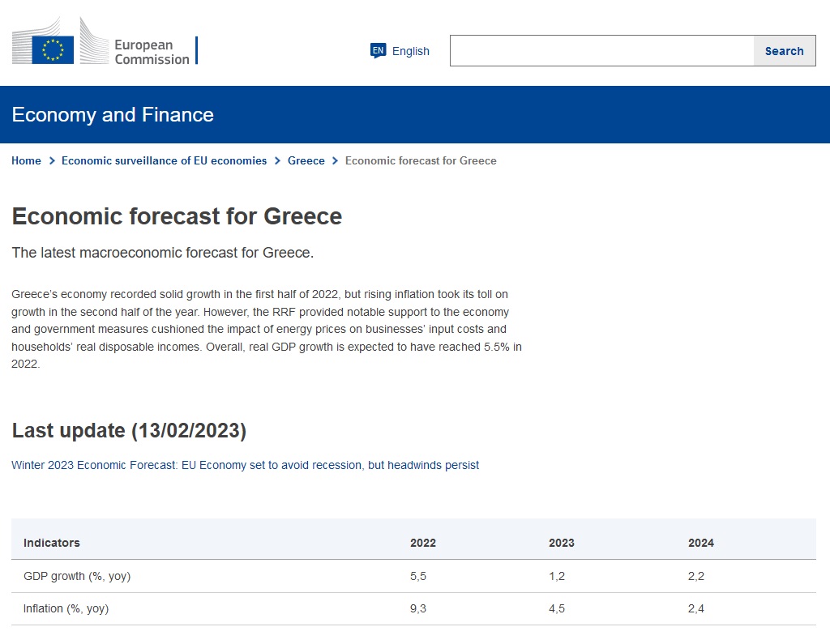The width and height of the screenshot is (830, 644).
Task: Click the EN language badge icon
Action: pyautogui.click(x=378, y=51)
